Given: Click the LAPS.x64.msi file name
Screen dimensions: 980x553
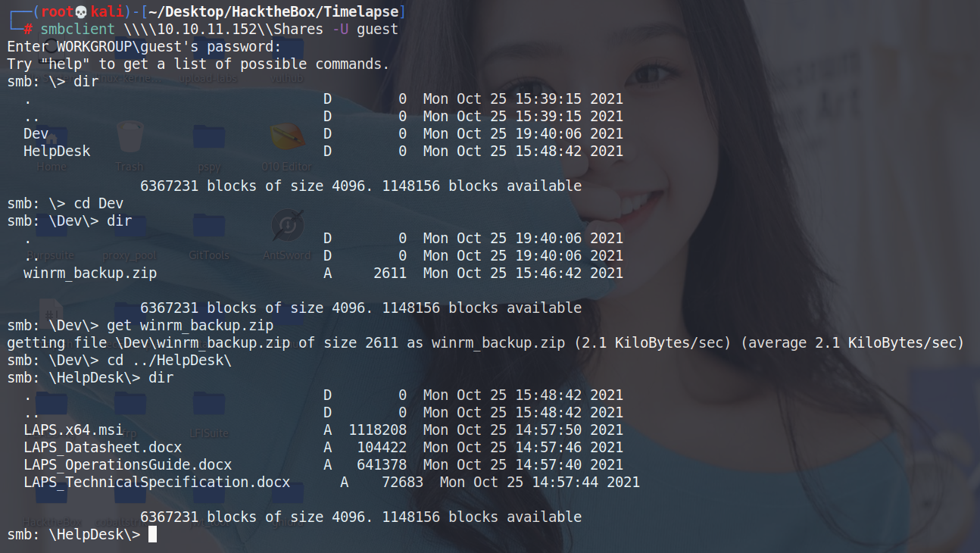Looking at the screenshot, I should coord(73,430).
